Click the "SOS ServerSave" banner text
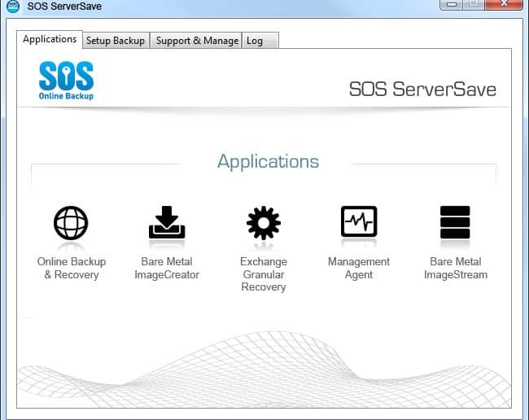529x420 pixels. point(422,90)
